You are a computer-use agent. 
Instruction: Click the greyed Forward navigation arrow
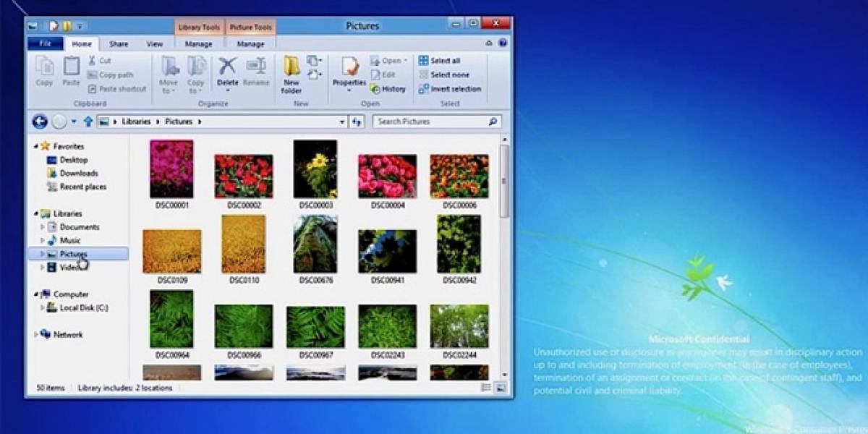pyautogui.click(x=60, y=122)
